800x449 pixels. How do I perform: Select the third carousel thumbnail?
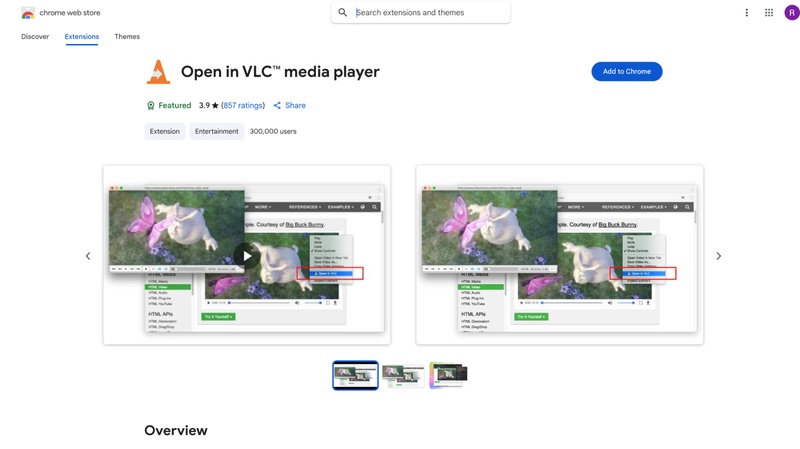[x=448, y=376]
